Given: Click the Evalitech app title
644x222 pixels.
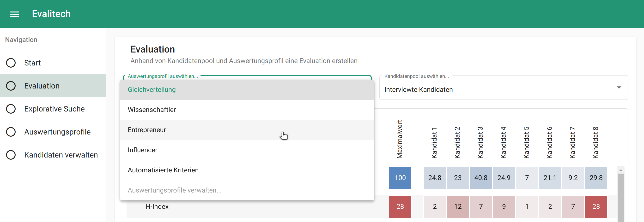Looking at the screenshot, I should (x=51, y=14).
